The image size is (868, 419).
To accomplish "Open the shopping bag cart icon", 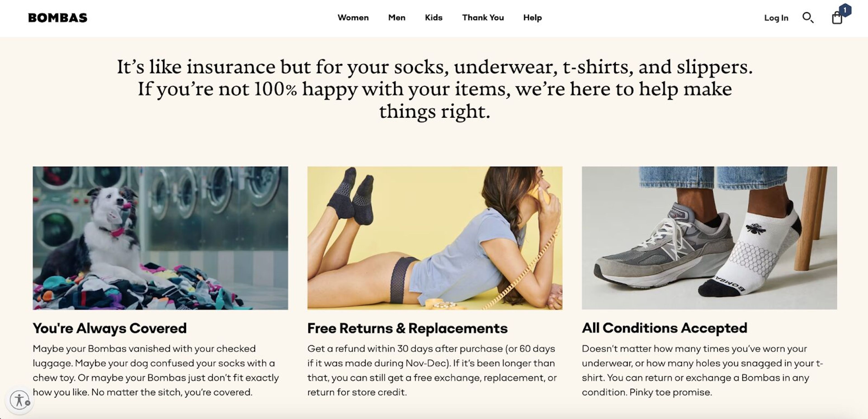I will point(837,18).
